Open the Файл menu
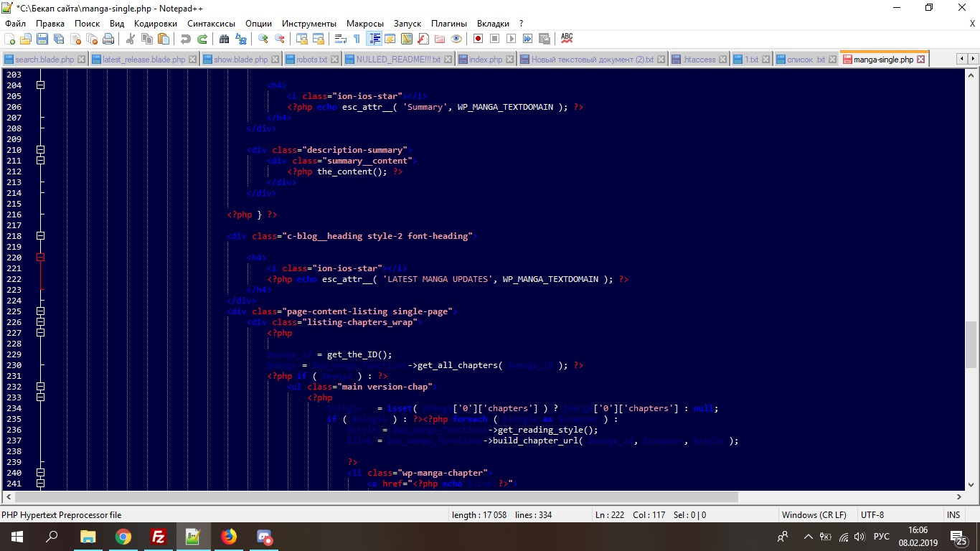 [15, 24]
